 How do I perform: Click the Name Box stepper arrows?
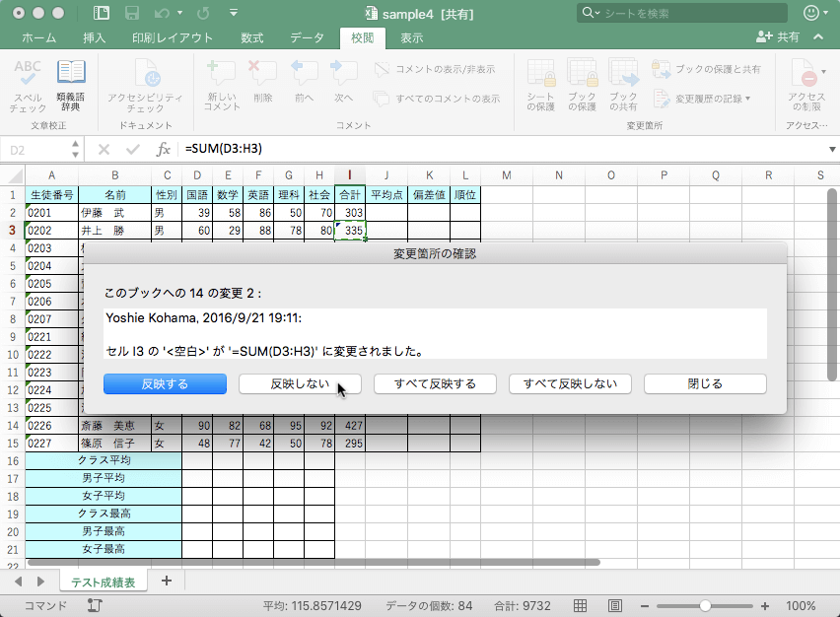click(76, 150)
